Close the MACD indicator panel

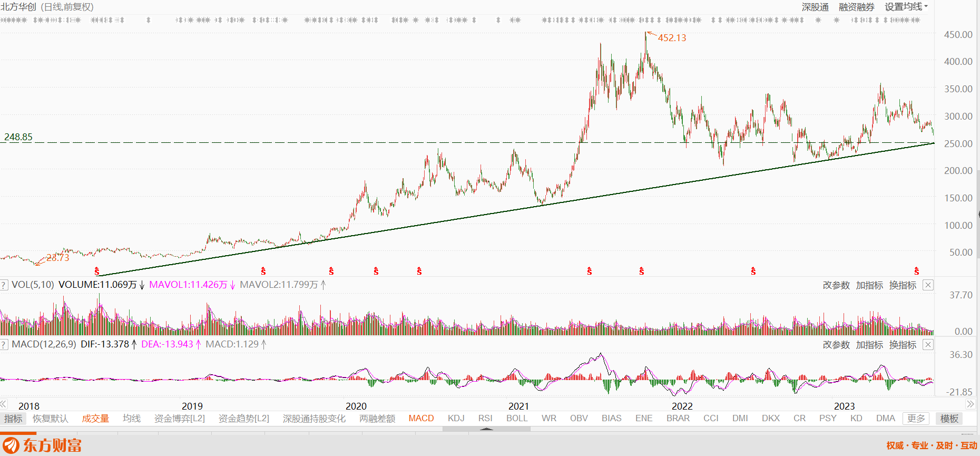(x=928, y=345)
